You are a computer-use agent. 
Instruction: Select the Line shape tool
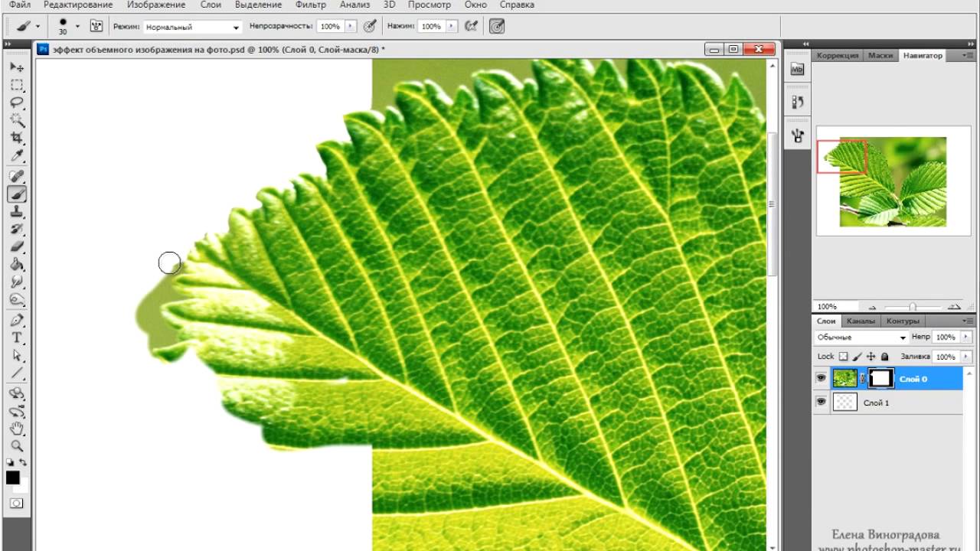17,373
